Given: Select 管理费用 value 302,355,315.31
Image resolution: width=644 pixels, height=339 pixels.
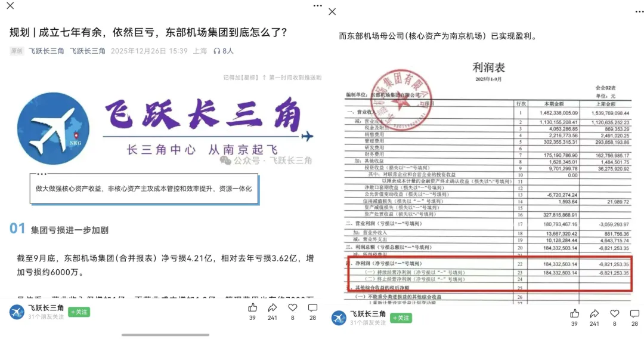Looking at the screenshot, I should (560, 142).
